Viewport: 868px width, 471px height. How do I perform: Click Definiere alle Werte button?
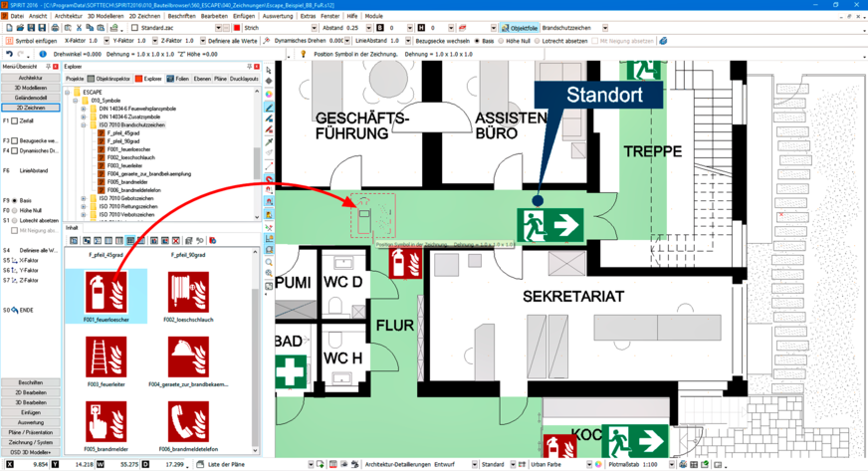(232, 41)
